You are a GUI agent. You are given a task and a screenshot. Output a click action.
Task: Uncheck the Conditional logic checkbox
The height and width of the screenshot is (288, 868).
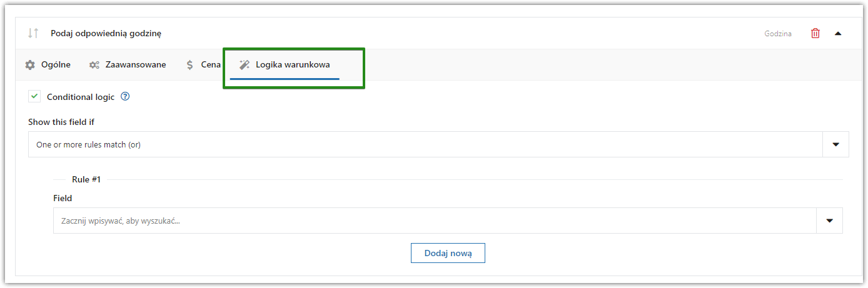coord(34,97)
